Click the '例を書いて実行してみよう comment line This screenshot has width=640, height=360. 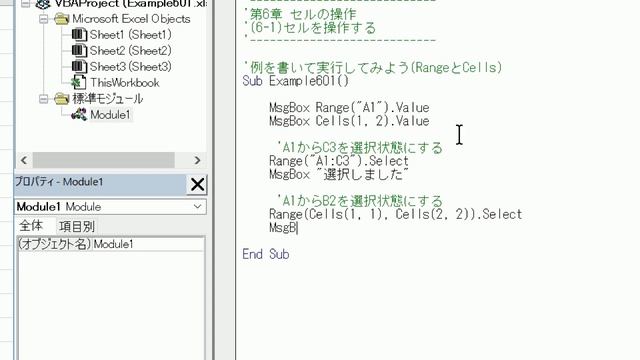[x=373, y=67]
